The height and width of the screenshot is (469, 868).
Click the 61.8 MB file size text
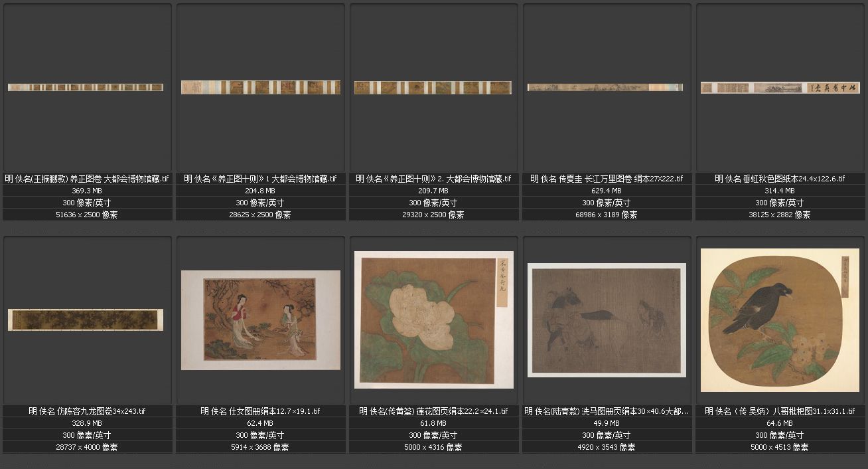(x=433, y=423)
